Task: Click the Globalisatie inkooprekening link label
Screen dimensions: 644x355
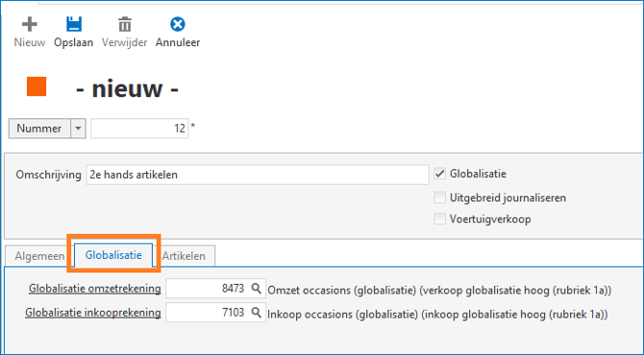Action: (93, 313)
